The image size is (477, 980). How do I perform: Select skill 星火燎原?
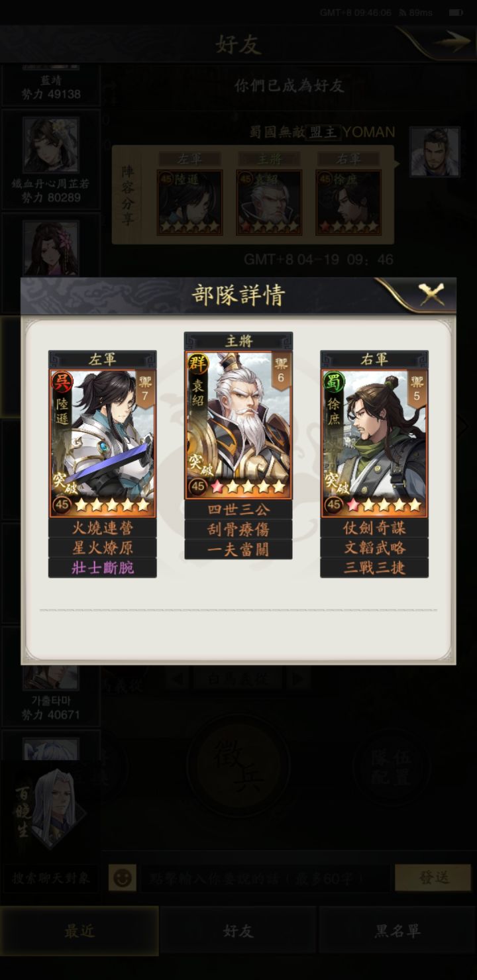pyautogui.click(x=103, y=548)
